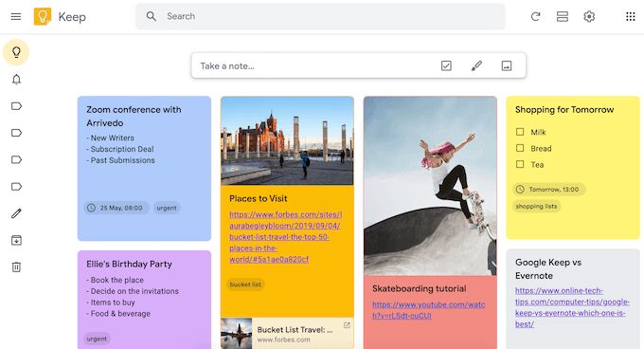The height and width of the screenshot is (349, 644).
Task: Open the Archive in sidebar
Action: [x=16, y=240]
